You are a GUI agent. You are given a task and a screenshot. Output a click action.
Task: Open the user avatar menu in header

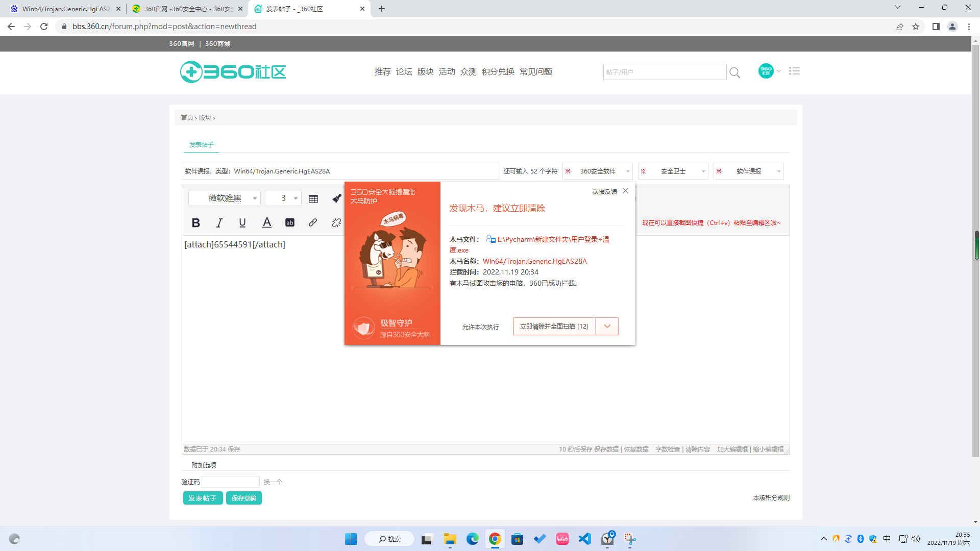point(766,71)
